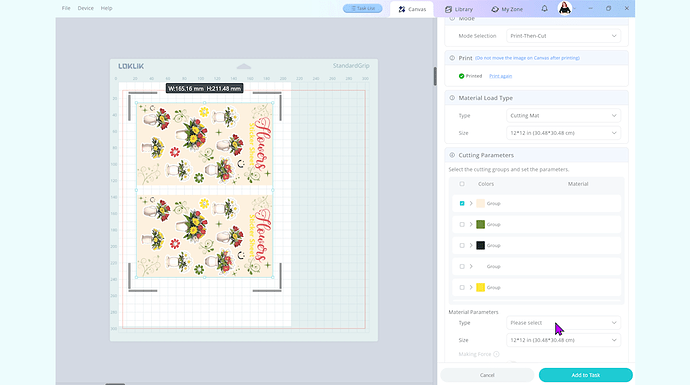Click the Cancel button

point(487,375)
